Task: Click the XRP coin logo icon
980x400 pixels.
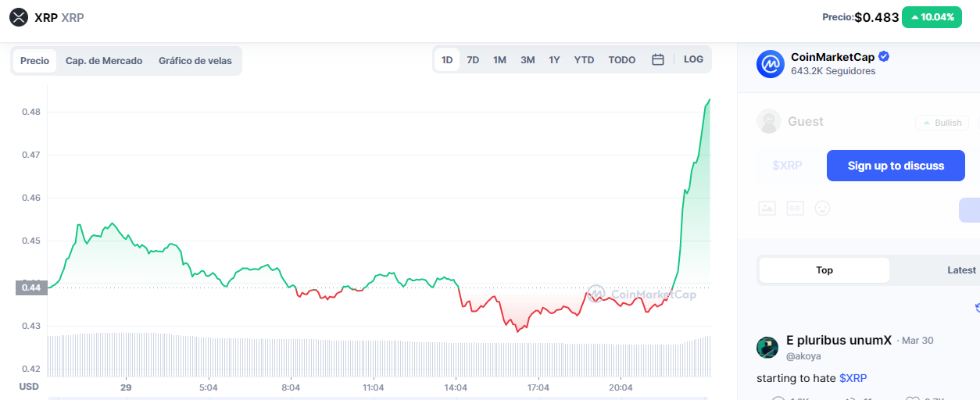Action: point(18,16)
